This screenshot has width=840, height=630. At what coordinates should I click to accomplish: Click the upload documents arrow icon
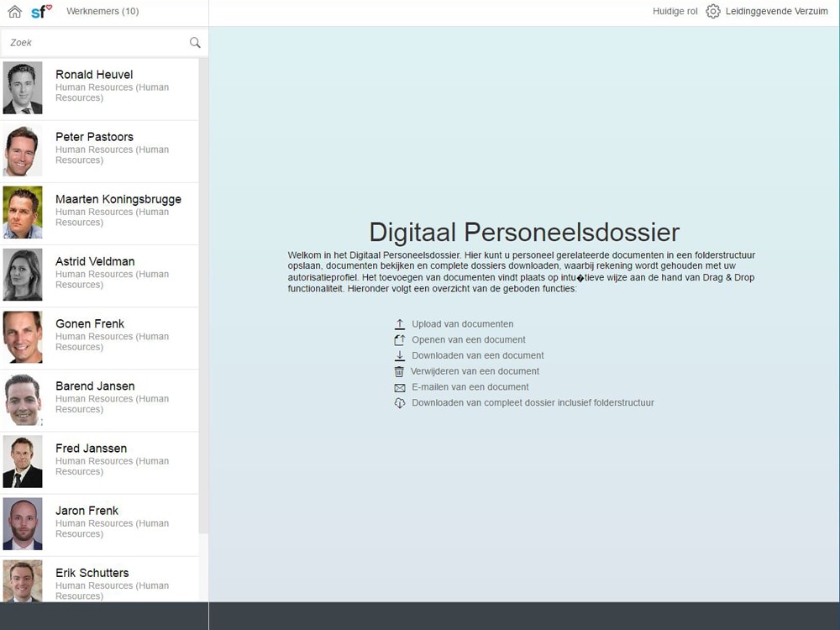pos(400,324)
